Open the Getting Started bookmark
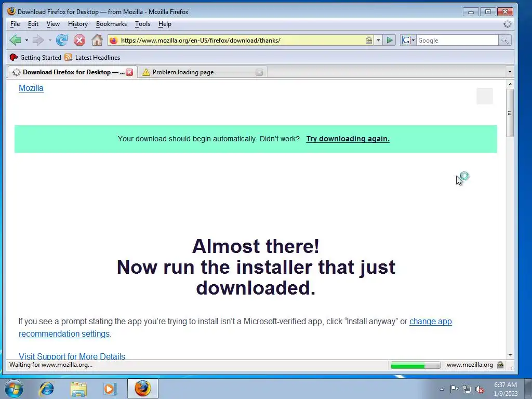The width and height of the screenshot is (532, 399). [35, 57]
